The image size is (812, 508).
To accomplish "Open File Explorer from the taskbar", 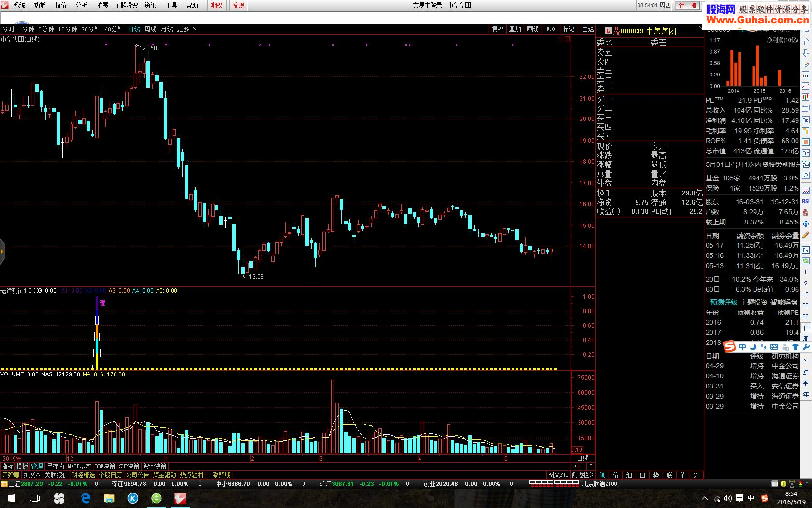I will pos(109,498).
